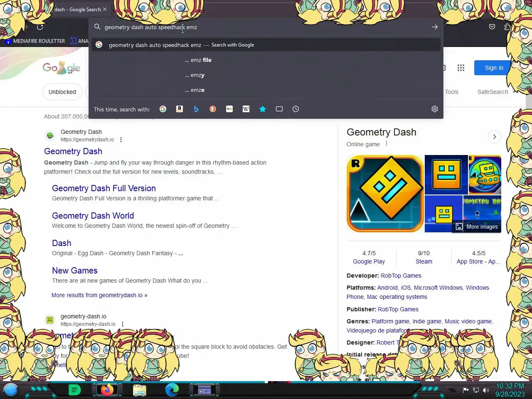Select the dash - Google Search tab
The height and width of the screenshot is (399, 532).
[x=77, y=9]
